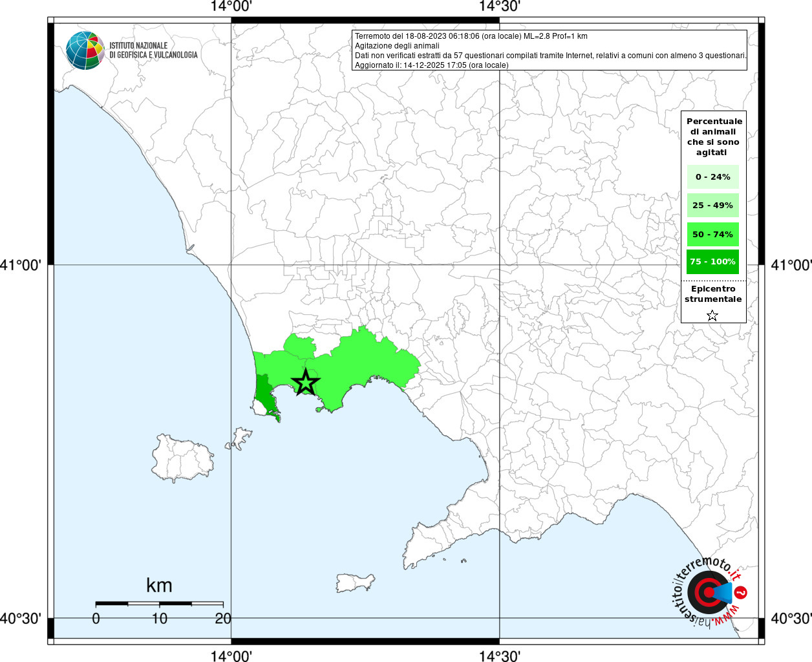Viewport: 812px width, 662px height.
Task: Click the 75 - 100% legend swatch
Action: pyautogui.click(x=712, y=262)
